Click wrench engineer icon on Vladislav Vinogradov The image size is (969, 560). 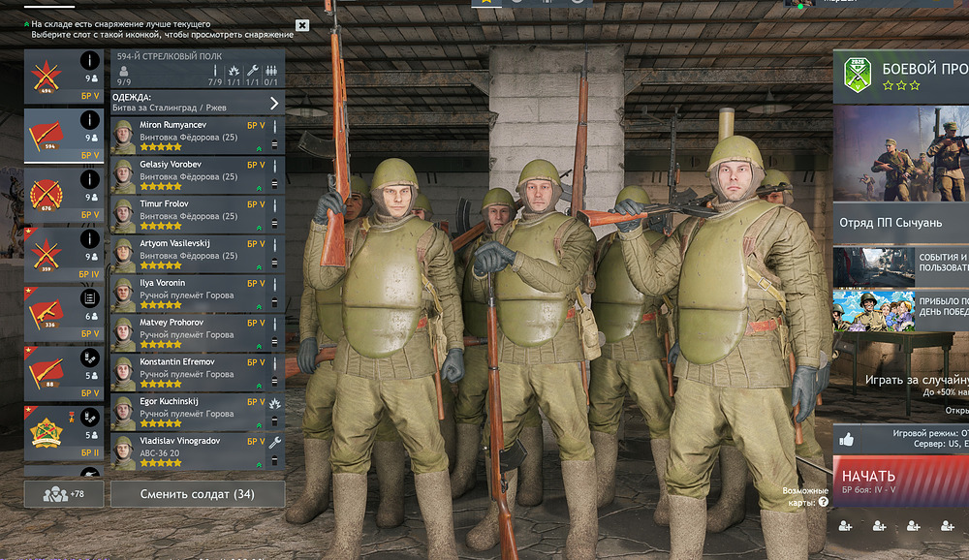pos(275,443)
